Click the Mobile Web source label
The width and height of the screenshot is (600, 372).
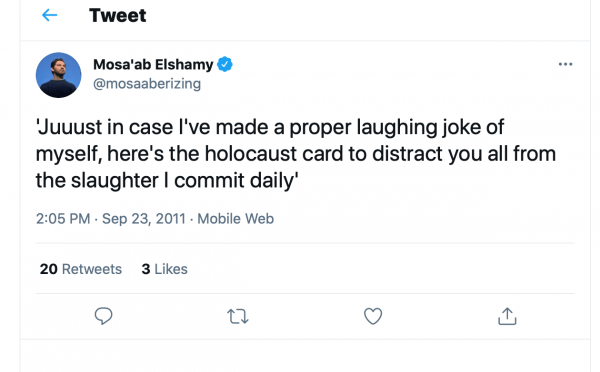pos(236,219)
